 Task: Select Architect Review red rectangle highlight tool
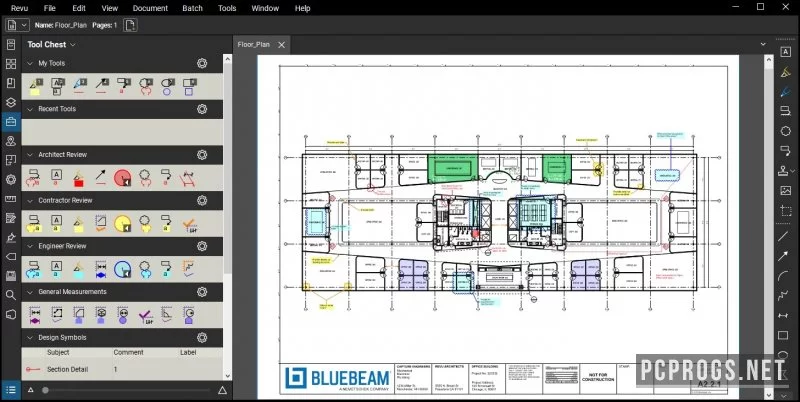78,178
